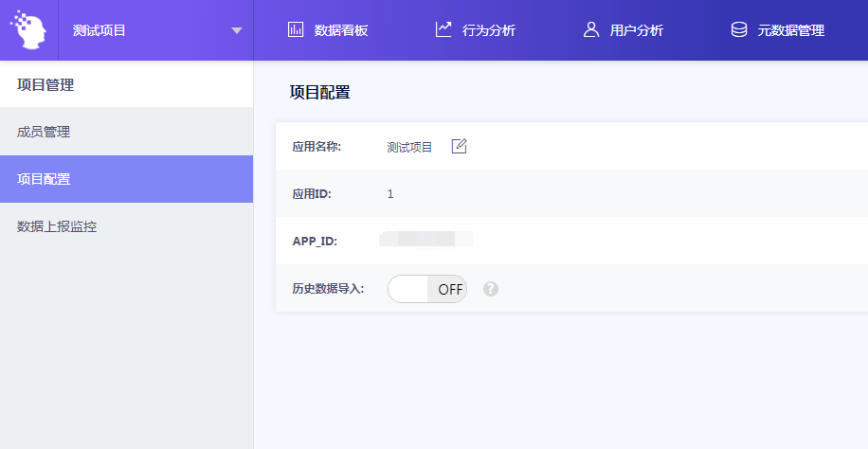Click the database icon beside 元数据管理
Viewport: 868px width, 449px height.
point(739,29)
